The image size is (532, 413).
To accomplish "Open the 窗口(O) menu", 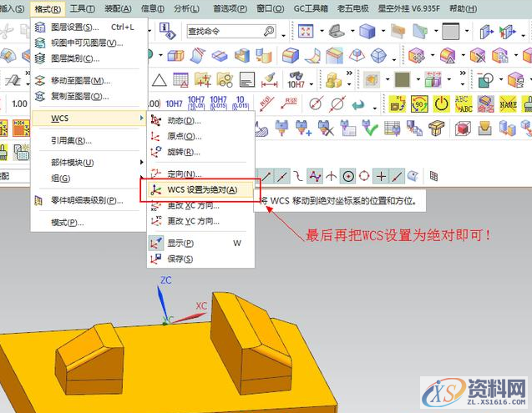I will [x=270, y=9].
